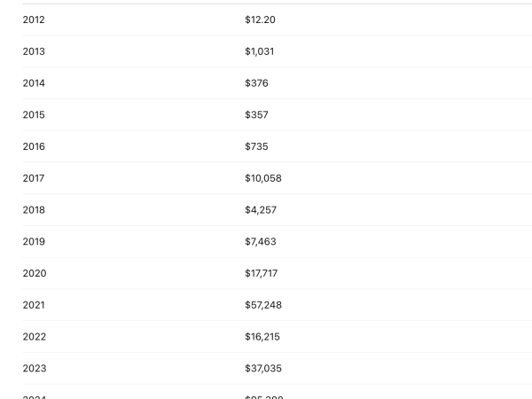Select the 2019 year cell

(34, 241)
